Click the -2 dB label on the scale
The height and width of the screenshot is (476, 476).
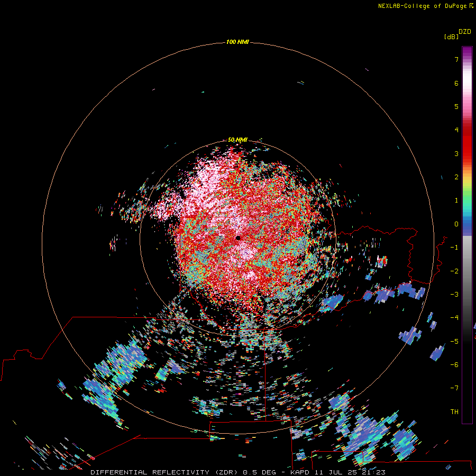point(454,271)
